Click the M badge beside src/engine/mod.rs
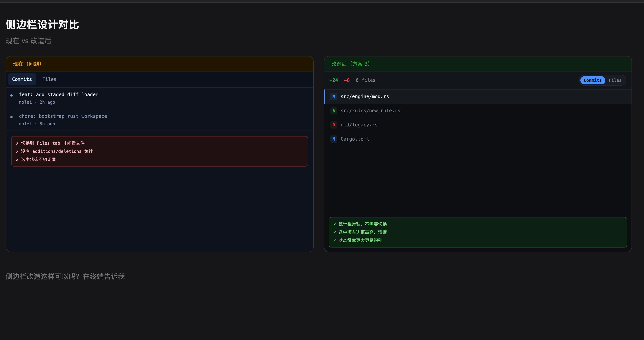The width and height of the screenshot is (644, 340). click(x=334, y=97)
